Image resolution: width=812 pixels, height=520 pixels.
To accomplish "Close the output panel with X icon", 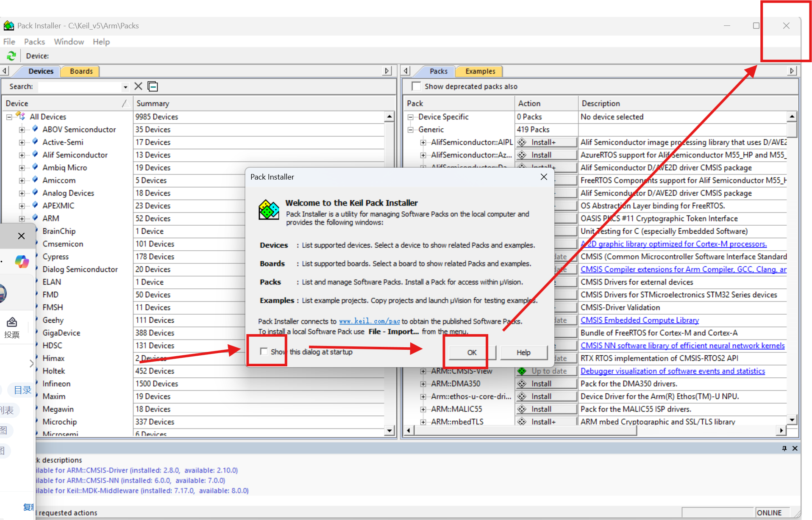I will click(795, 448).
